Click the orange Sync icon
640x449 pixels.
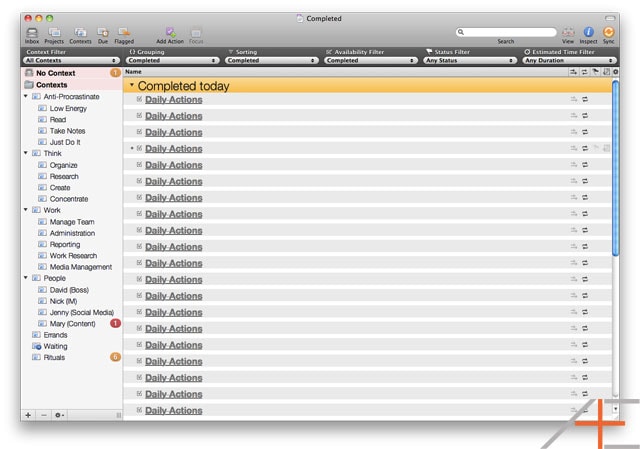click(x=609, y=32)
